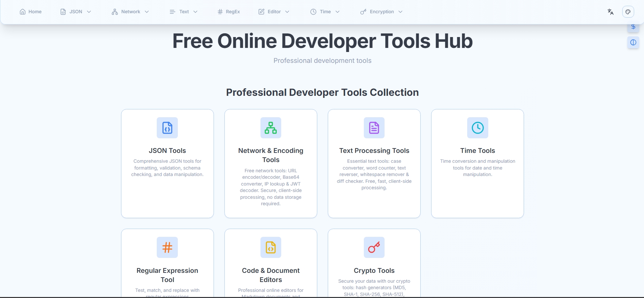Open the "Time Tools" card title

point(477,151)
